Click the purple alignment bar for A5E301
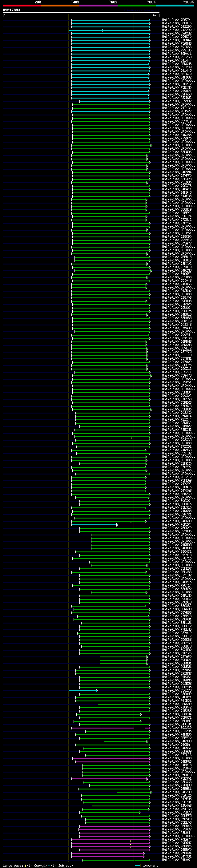197x868 pixels. click(x=110, y=779)
